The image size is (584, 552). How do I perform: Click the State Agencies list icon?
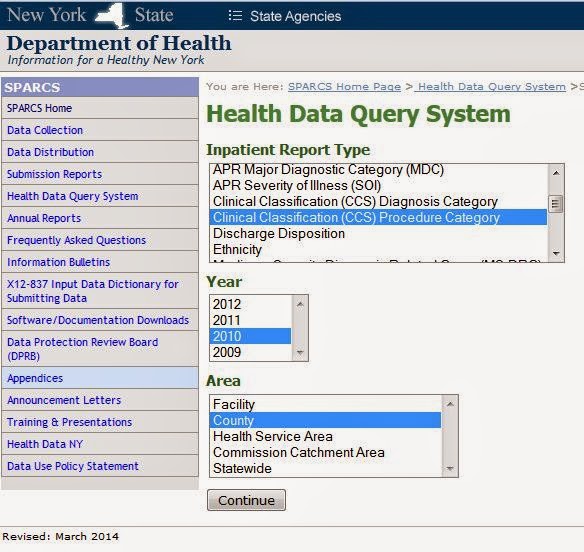click(x=235, y=16)
